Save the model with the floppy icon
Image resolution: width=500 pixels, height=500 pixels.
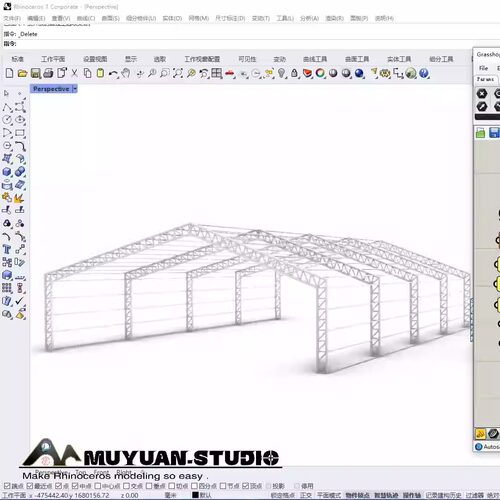click(x=35, y=73)
